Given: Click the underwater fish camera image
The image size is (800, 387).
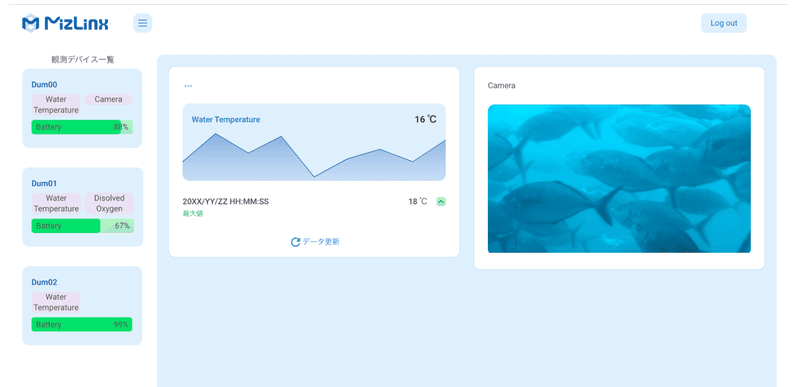Looking at the screenshot, I should click(x=619, y=178).
